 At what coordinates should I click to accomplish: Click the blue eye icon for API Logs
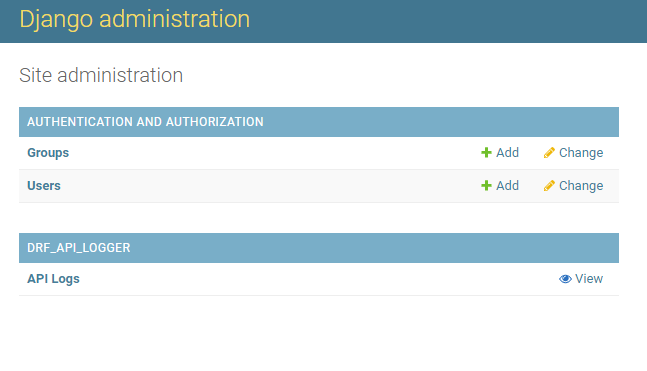click(x=565, y=279)
